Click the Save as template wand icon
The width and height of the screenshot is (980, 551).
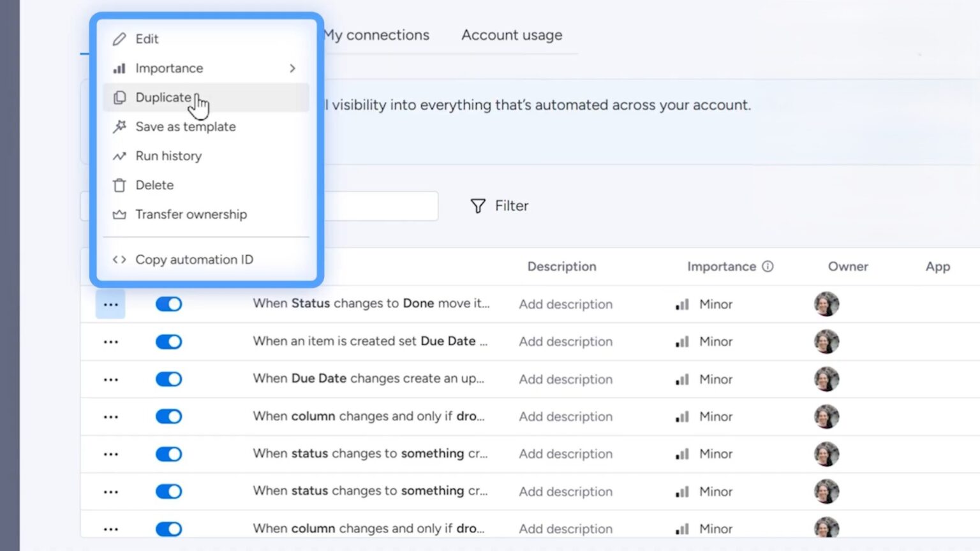119,127
